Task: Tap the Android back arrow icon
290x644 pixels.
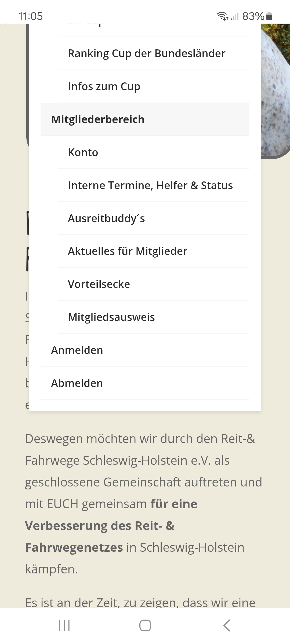Action: [x=227, y=625]
